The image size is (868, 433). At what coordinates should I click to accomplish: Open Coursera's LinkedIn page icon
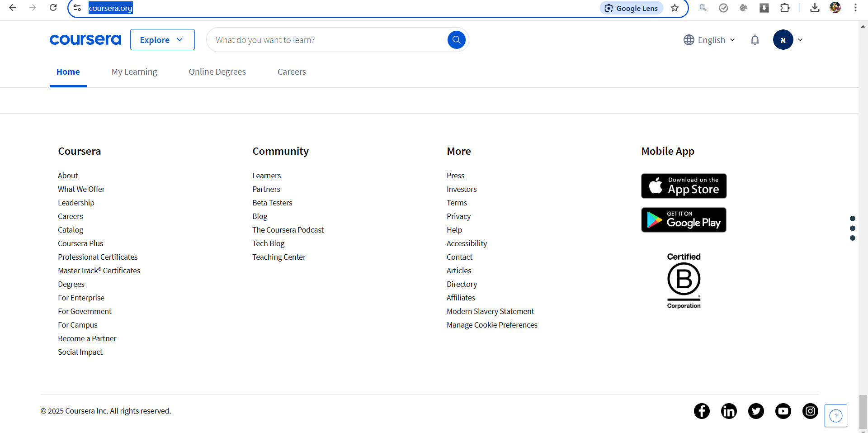[729, 411]
